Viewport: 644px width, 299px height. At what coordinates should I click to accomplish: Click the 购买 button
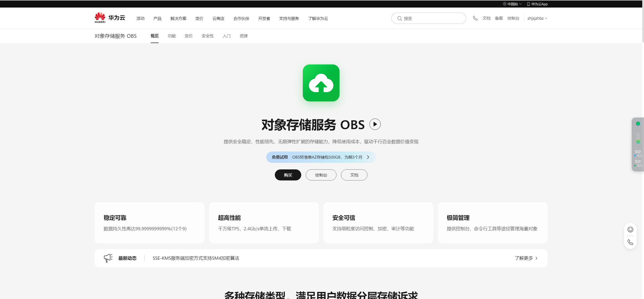click(288, 175)
